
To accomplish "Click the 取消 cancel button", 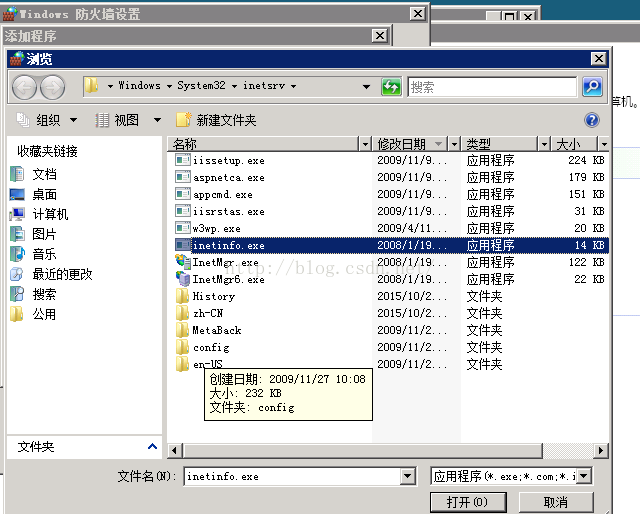I will click(x=556, y=502).
